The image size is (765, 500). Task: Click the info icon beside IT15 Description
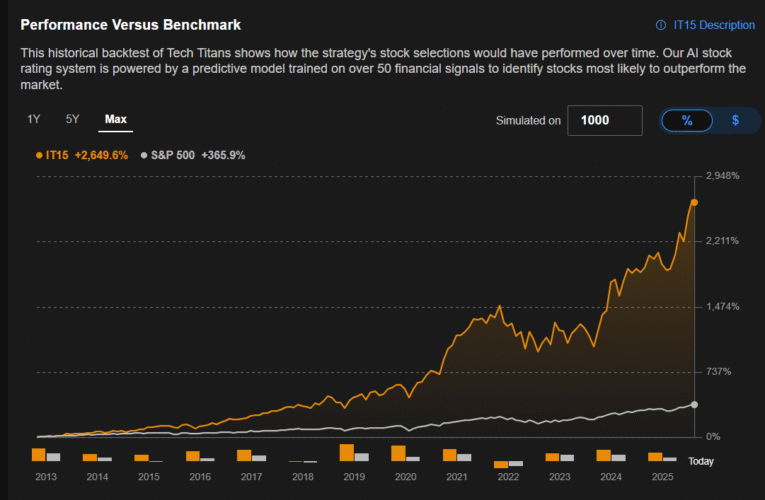660,25
